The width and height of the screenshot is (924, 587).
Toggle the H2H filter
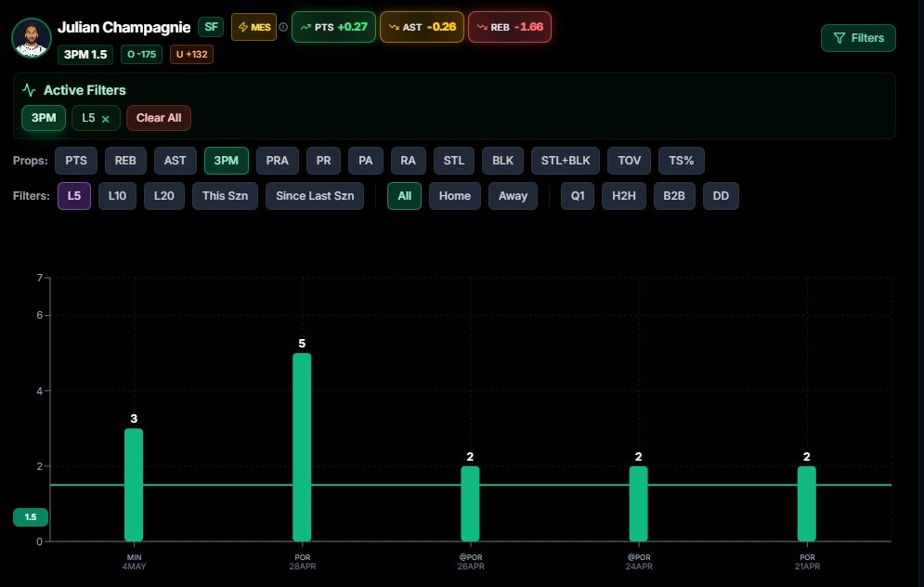(623, 196)
